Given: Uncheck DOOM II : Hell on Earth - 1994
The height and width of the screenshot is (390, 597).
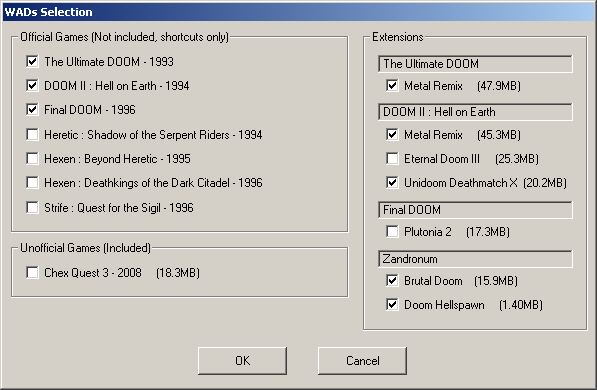Looking at the screenshot, I should point(32,86).
